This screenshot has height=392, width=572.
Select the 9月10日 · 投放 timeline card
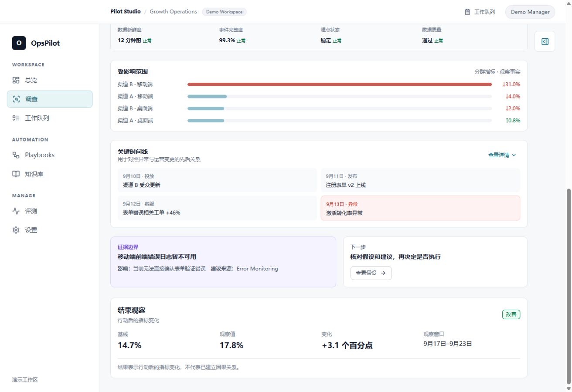[x=217, y=180]
